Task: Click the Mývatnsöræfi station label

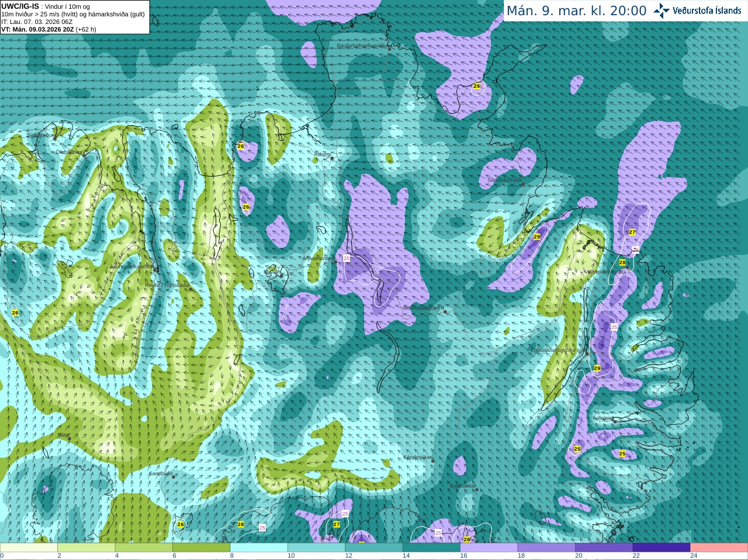Action: tap(318, 258)
